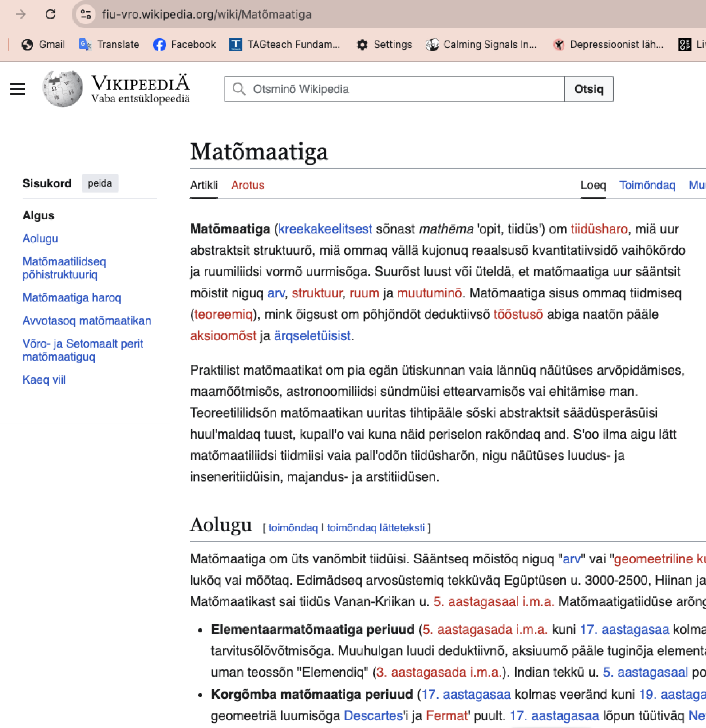The image size is (706, 728).
Task: Open TAGteach Fundamentals bookmark
Action: (285, 44)
